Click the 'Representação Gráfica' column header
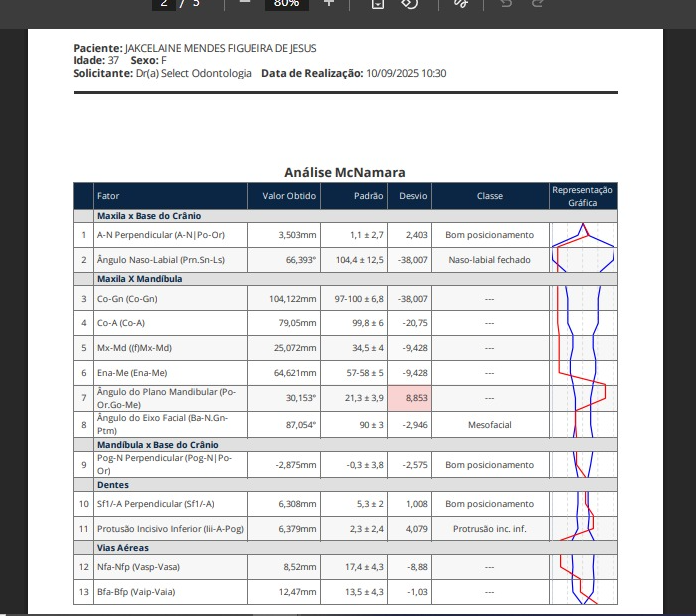Image resolution: width=696 pixels, height=616 pixels. tap(583, 196)
